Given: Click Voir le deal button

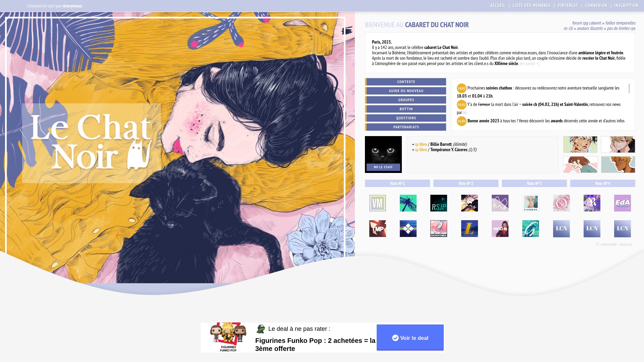Looking at the screenshot, I should pyautogui.click(x=410, y=338).
